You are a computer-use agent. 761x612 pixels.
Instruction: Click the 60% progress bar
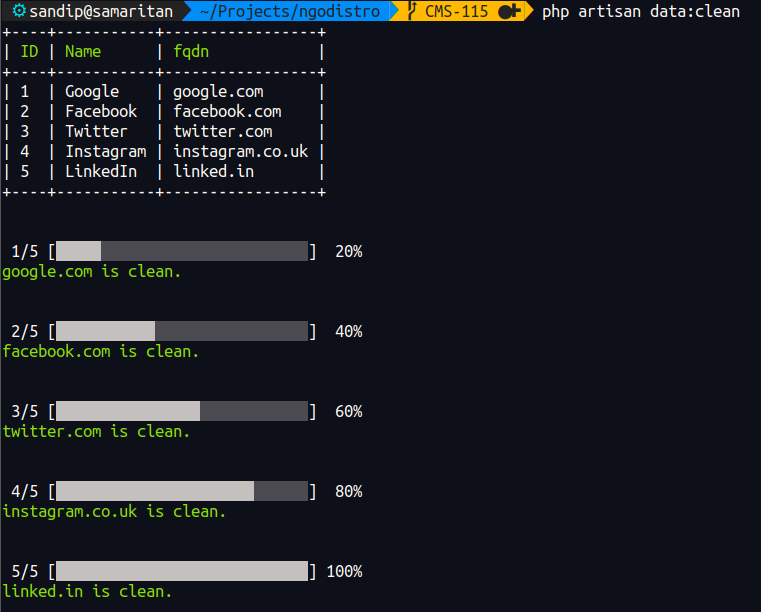tap(182, 411)
